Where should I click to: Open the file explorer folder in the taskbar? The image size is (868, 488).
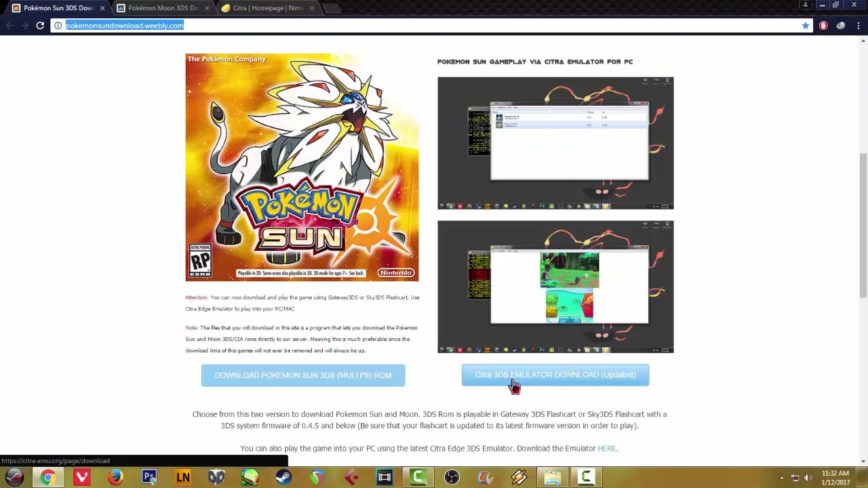point(553,477)
